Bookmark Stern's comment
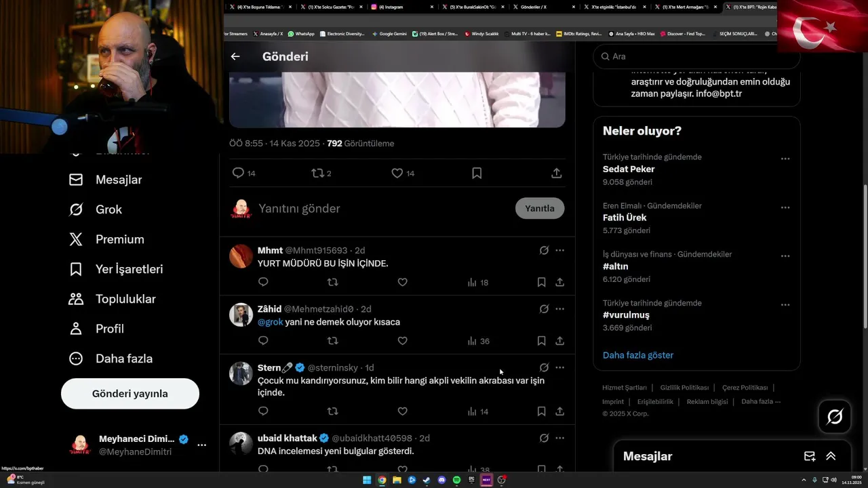 point(541,411)
